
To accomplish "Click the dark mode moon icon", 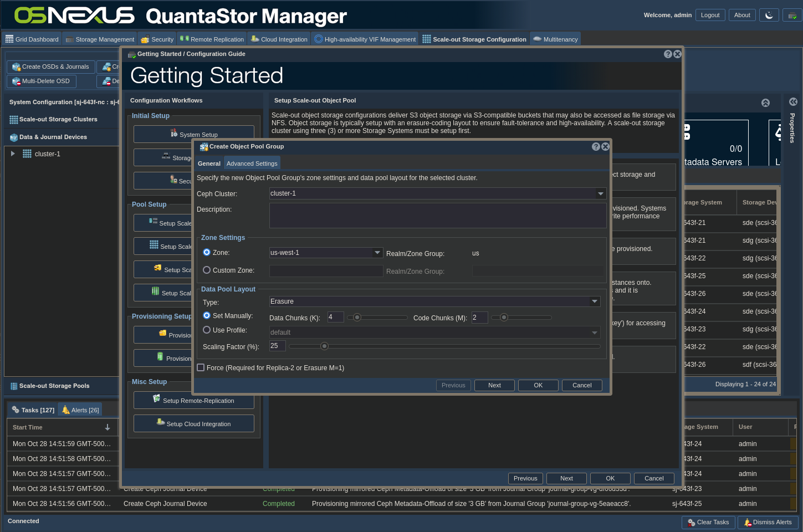I will click(x=769, y=16).
